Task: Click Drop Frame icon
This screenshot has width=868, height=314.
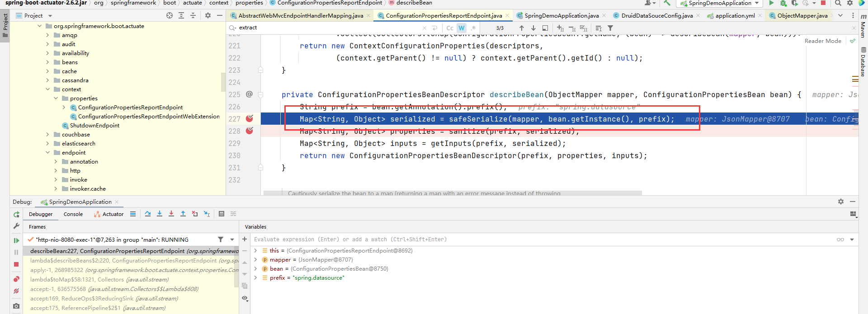Action: [195, 214]
